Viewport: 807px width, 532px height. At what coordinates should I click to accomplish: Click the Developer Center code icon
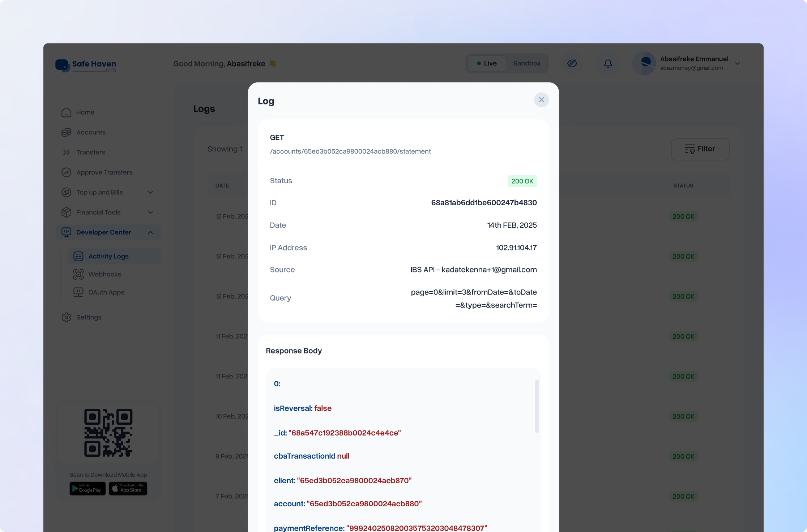click(67, 232)
